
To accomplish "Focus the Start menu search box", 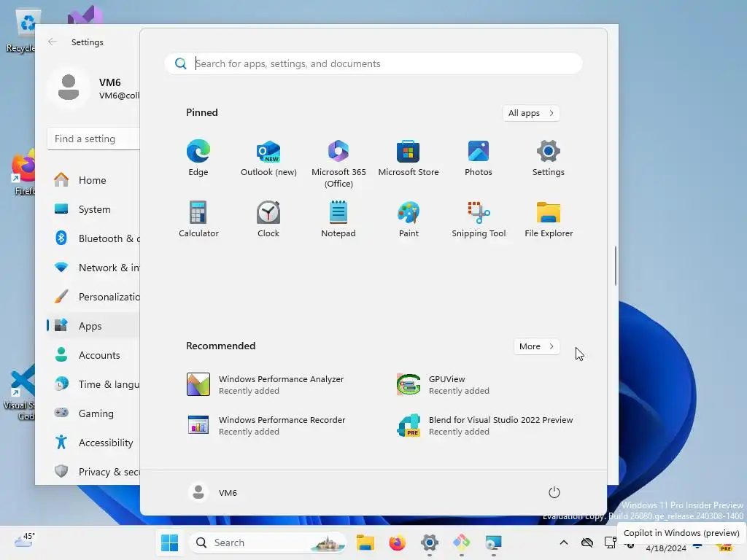I will click(373, 63).
